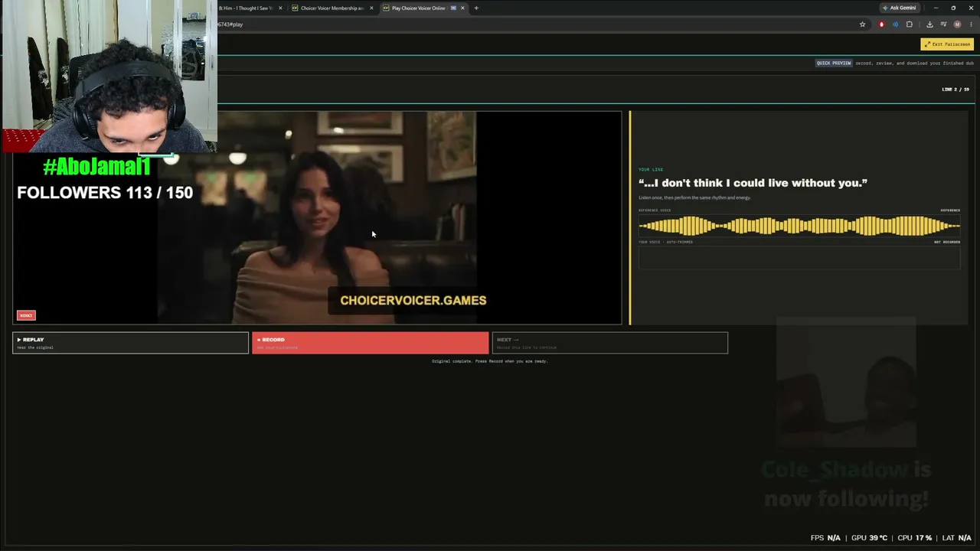Click the #AboJamal1 stream hashtag
The height and width of the screenshot is (551, 980).
(x=96, y=167)
